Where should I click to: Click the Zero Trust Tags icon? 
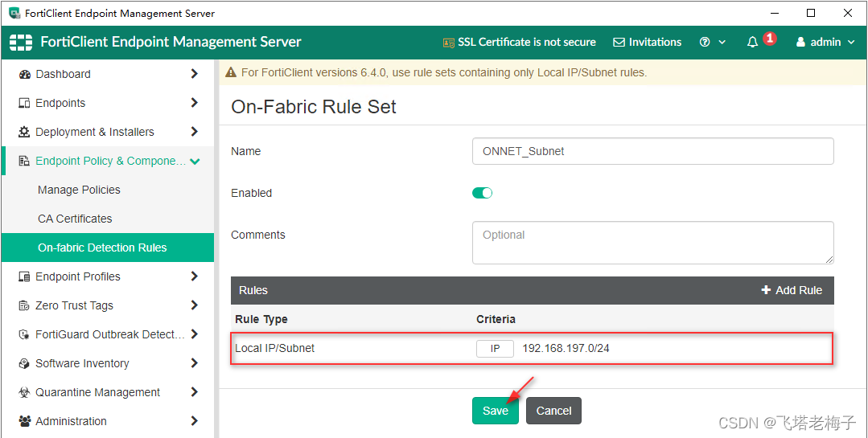coord(24,305)
